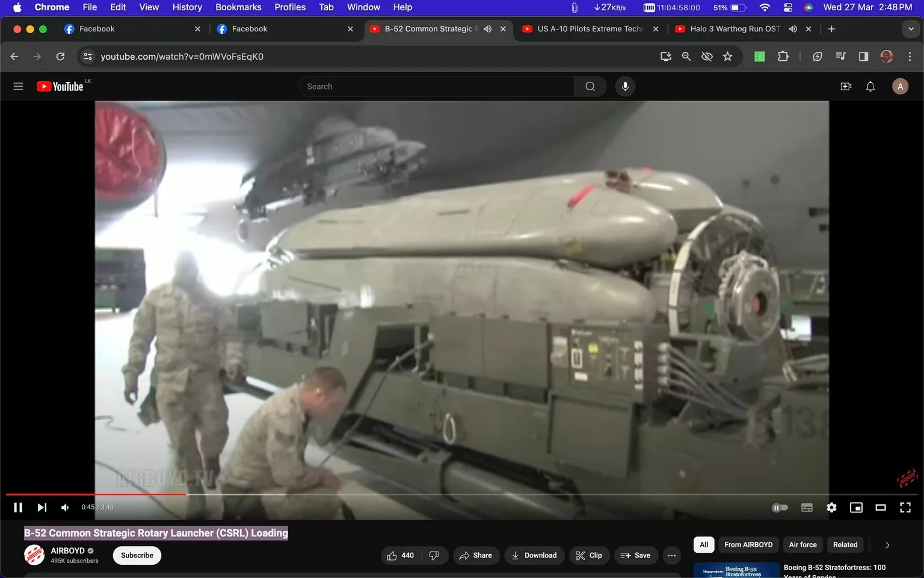Go to YouTube home logo
924x578 pixels.
(x=60, y=86)
